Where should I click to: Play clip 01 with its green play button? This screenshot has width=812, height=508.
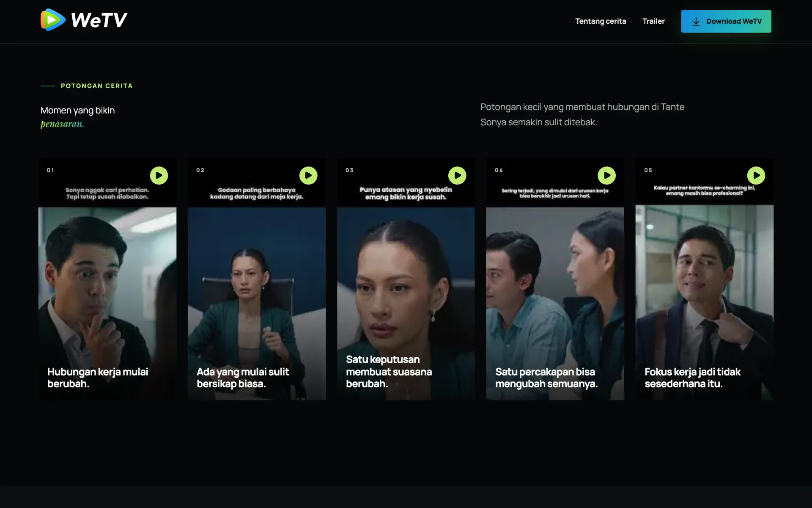(x=159, y=175)
